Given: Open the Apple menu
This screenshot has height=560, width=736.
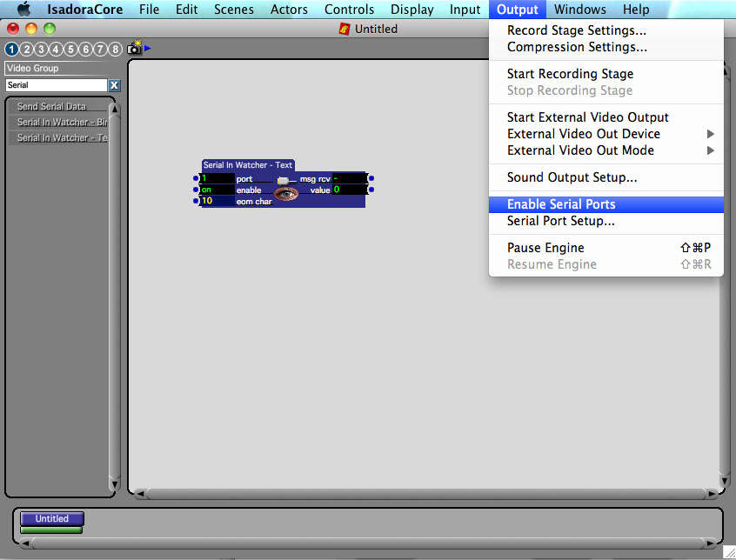Looking at the screenshot, I should (x=23, y=10).
